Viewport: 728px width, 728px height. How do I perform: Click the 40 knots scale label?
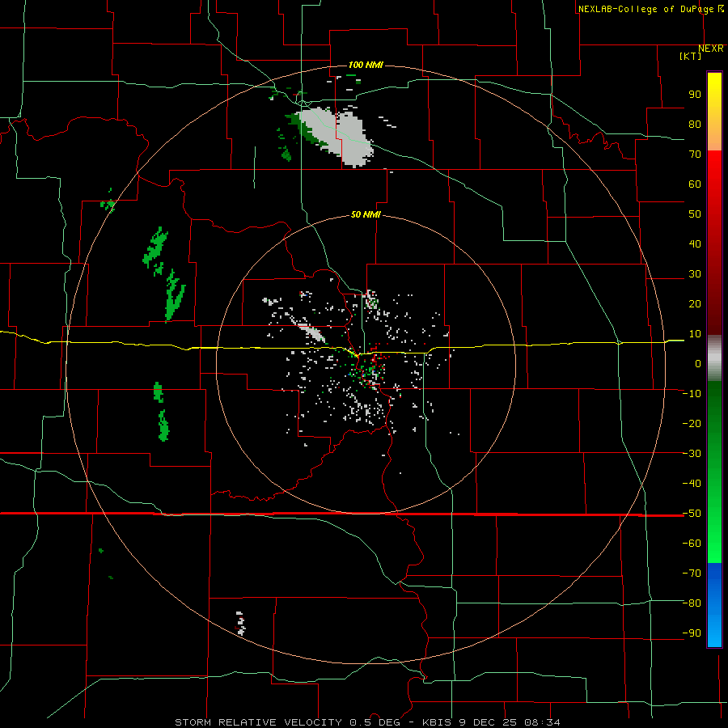[695, 243]
